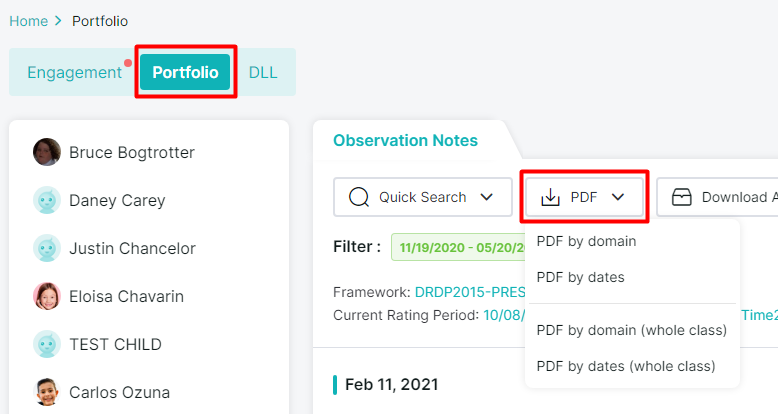Screen dimensions: 778x414
Task: Open the DLL tab
Action: pos(263,72)
